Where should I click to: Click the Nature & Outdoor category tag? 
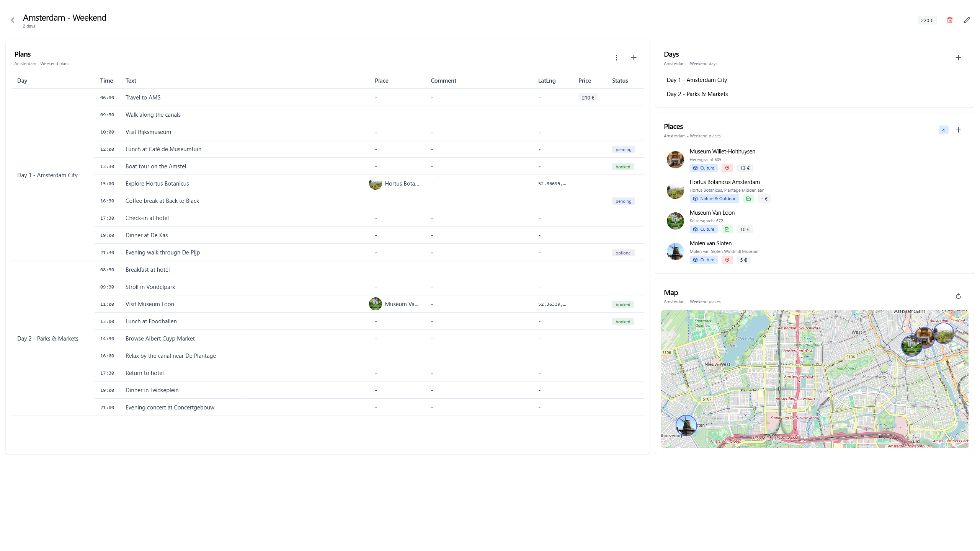pyautogui.click(x=714, y=199)
